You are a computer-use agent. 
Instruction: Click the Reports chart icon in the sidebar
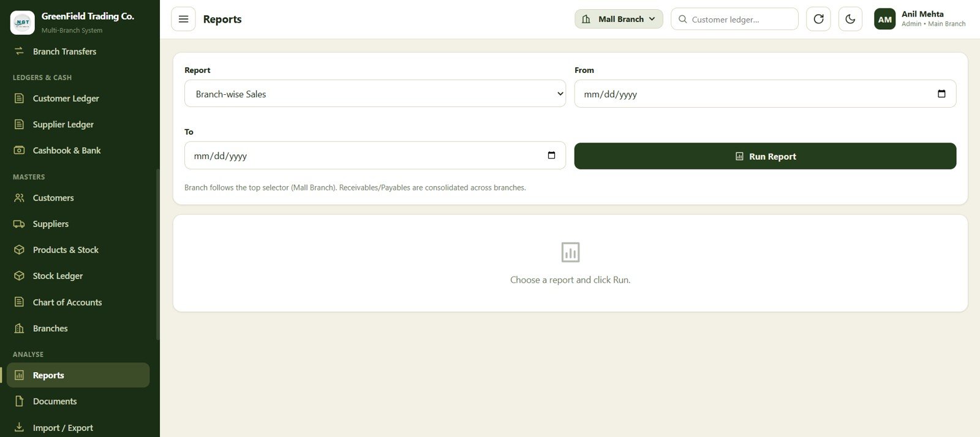(20, 375)
